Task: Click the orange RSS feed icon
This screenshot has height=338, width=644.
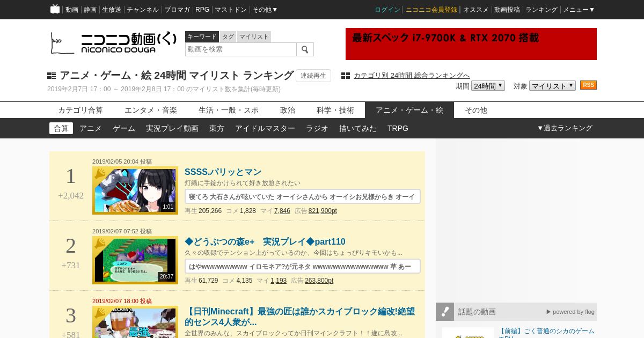Action: pyautogui.click(x=588, y=85)
